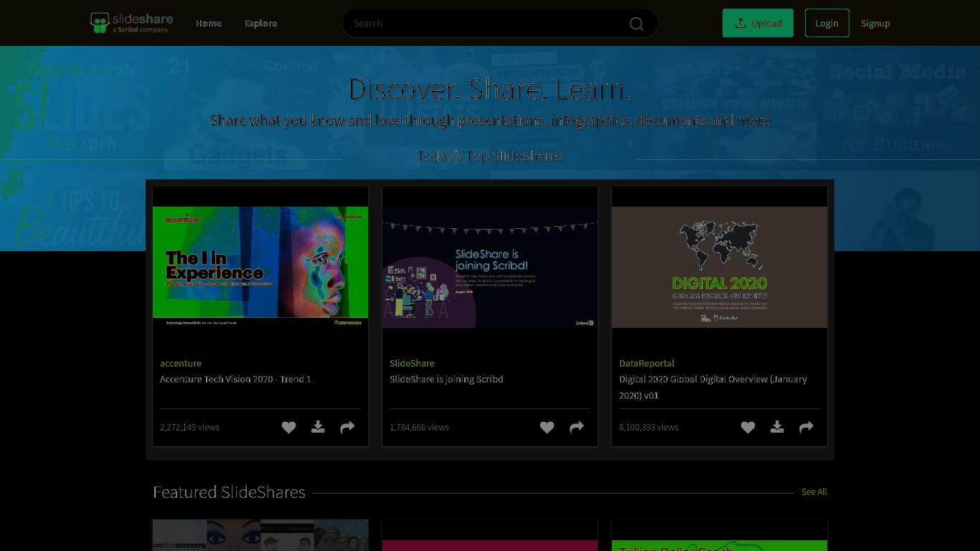
Task: Click the 'Discover. Share. Learn.' headline
Action: click(490, 89)
